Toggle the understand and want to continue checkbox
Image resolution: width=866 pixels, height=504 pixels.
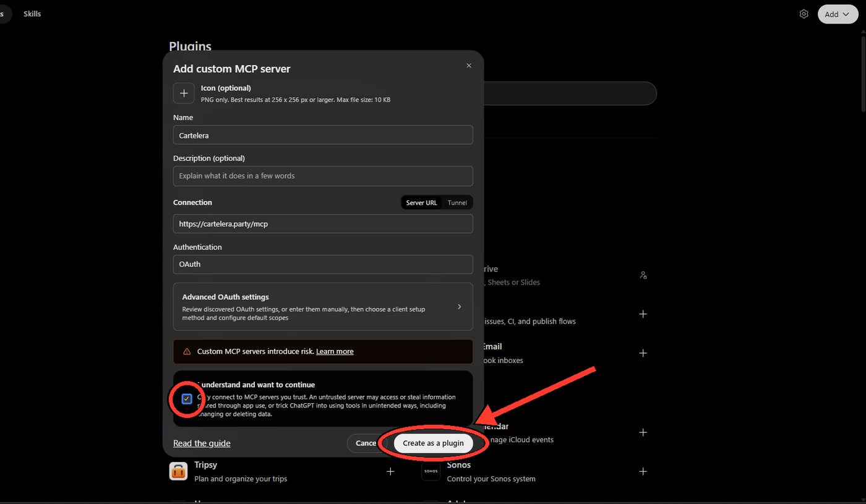(187, 399)
